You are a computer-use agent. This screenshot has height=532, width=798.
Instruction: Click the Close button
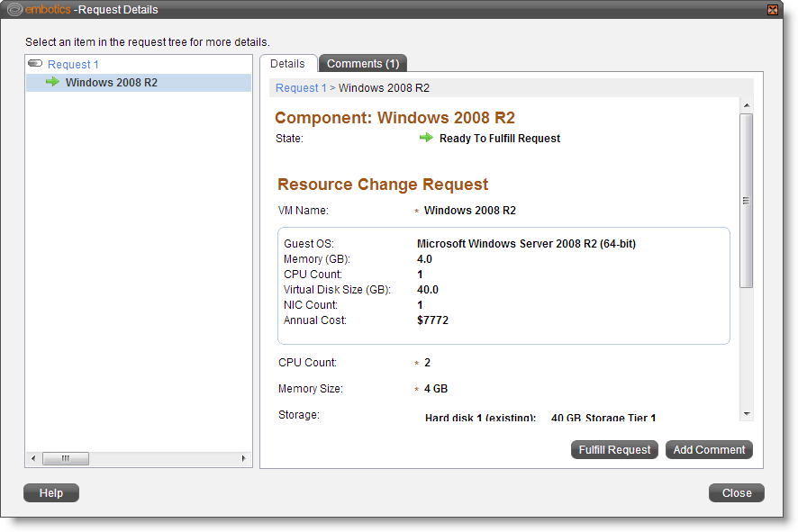pyautogui.click(x=736, y=492)
